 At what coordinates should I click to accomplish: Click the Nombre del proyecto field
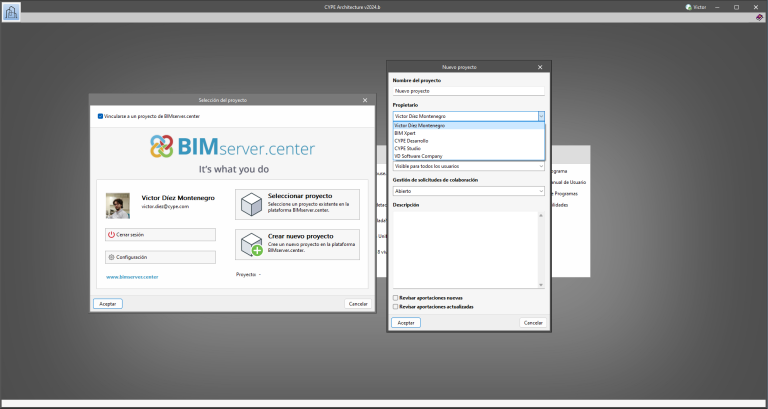pyautogui.click(x=469, y=91)
